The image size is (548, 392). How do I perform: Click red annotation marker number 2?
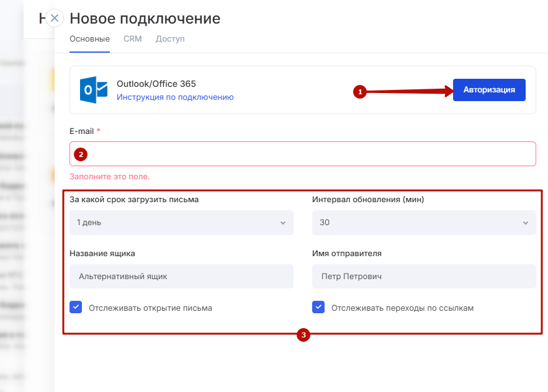(79, 154)
